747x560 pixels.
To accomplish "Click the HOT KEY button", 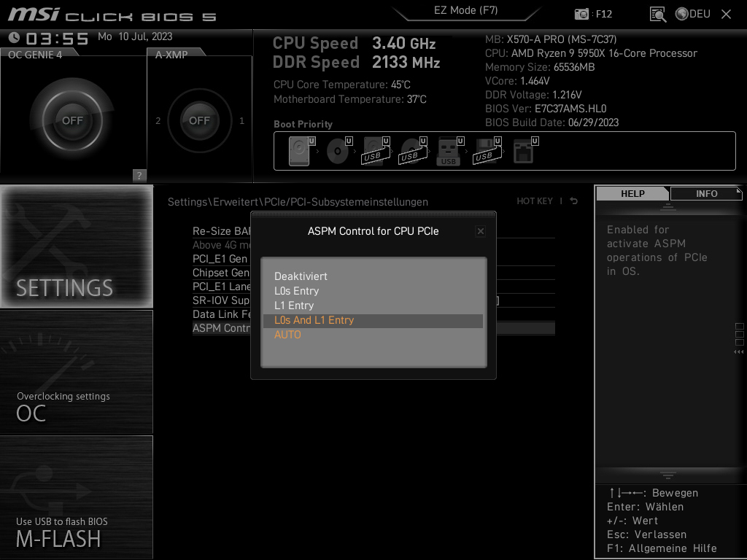I will click(x=535, y=201).
